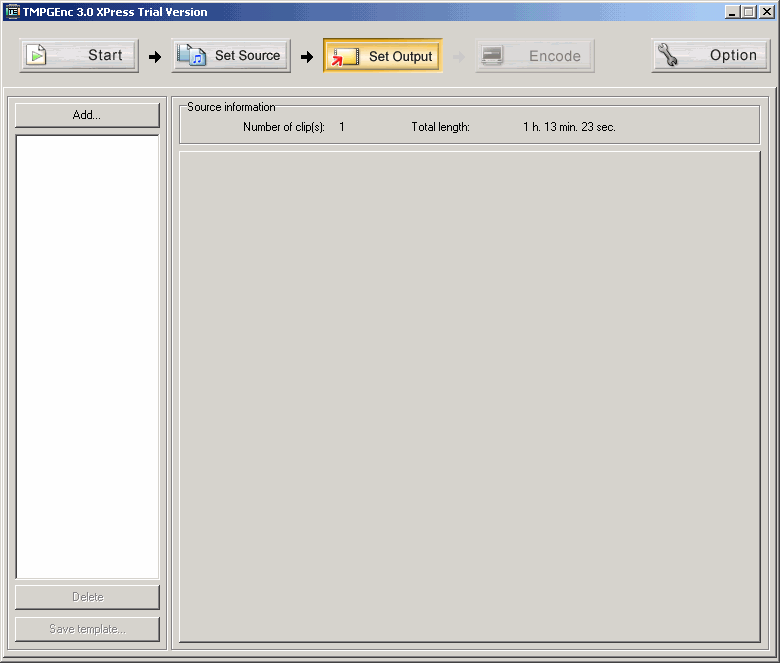Click inside the empty white template list

pyautogui.click(x=87, y=355)
